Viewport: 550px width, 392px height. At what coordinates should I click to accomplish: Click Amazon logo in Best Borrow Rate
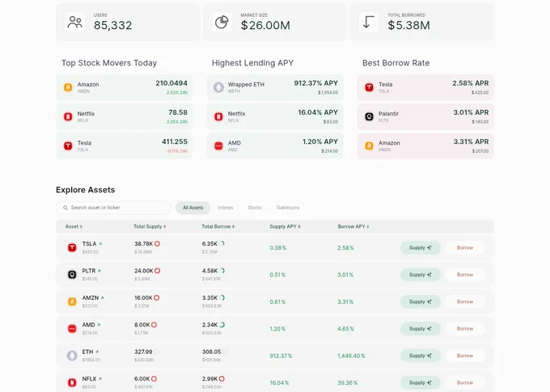click(x=369, y=145)
